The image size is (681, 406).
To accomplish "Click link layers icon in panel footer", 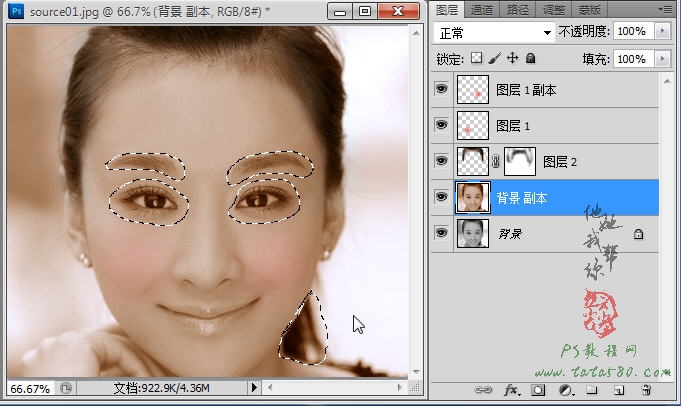I will (483, 389).
